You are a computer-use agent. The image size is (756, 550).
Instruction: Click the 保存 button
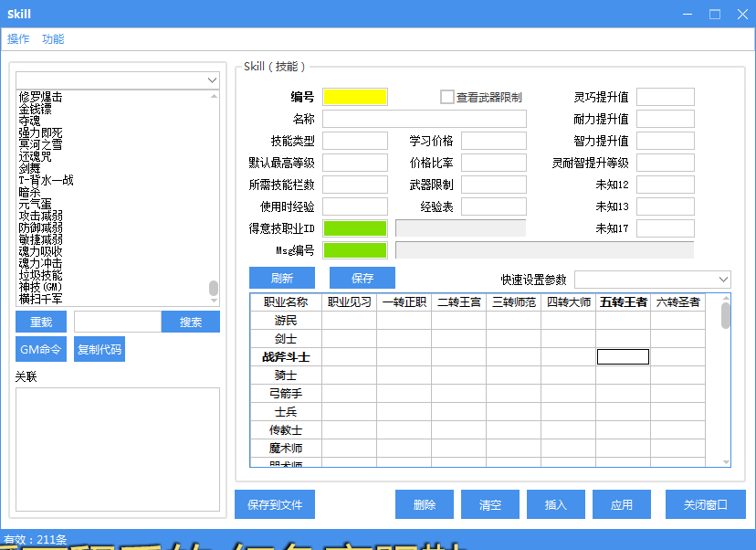coord(362,278)
